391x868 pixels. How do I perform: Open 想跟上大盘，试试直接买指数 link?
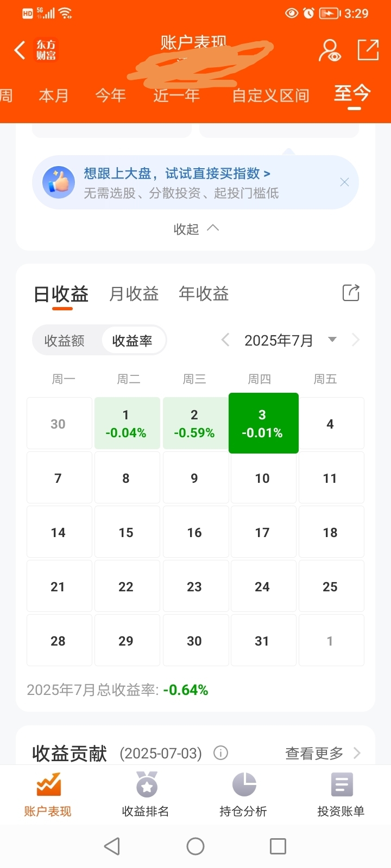point(177,174)
